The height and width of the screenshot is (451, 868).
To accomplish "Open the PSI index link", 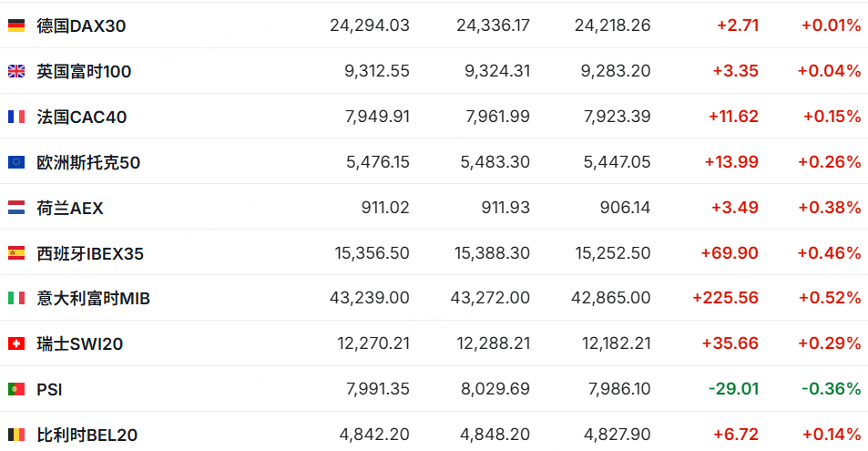I will (x=49, y=389).
